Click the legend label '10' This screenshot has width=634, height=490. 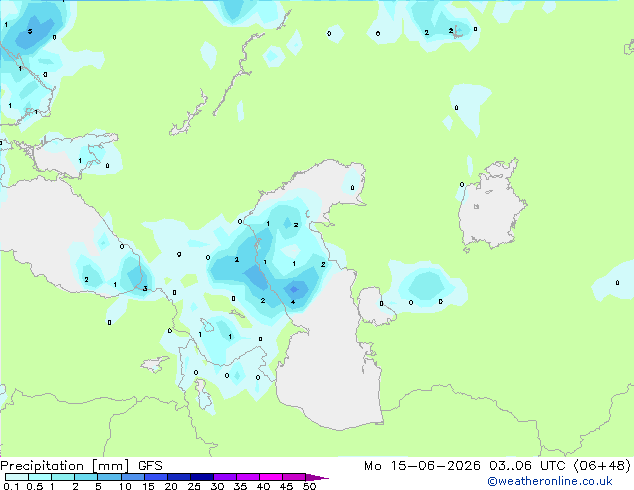(125, 486)
